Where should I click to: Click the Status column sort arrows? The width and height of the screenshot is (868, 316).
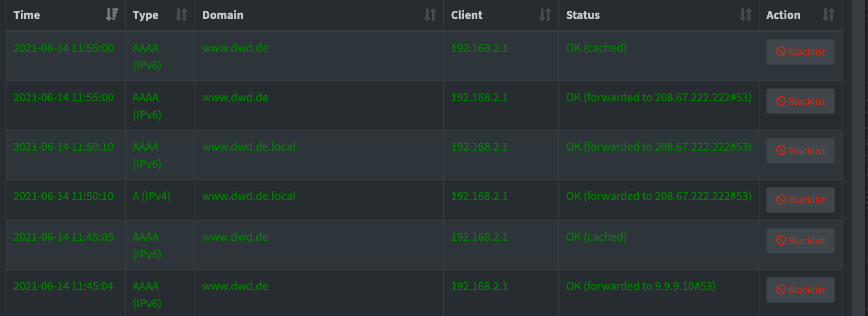[x=745, y=15]
